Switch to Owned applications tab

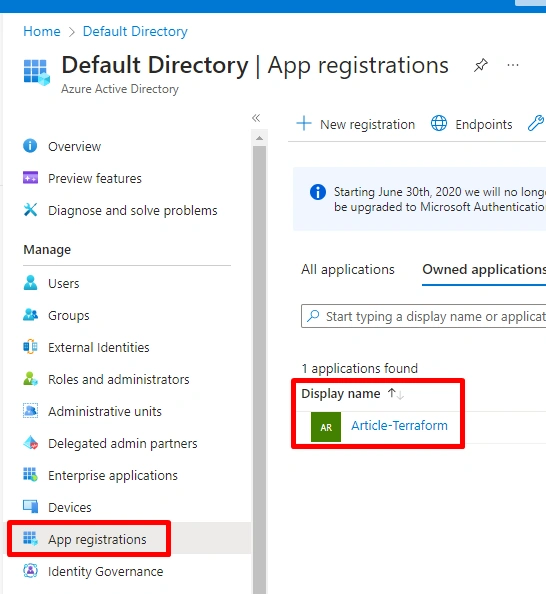[x=484, y=269]
